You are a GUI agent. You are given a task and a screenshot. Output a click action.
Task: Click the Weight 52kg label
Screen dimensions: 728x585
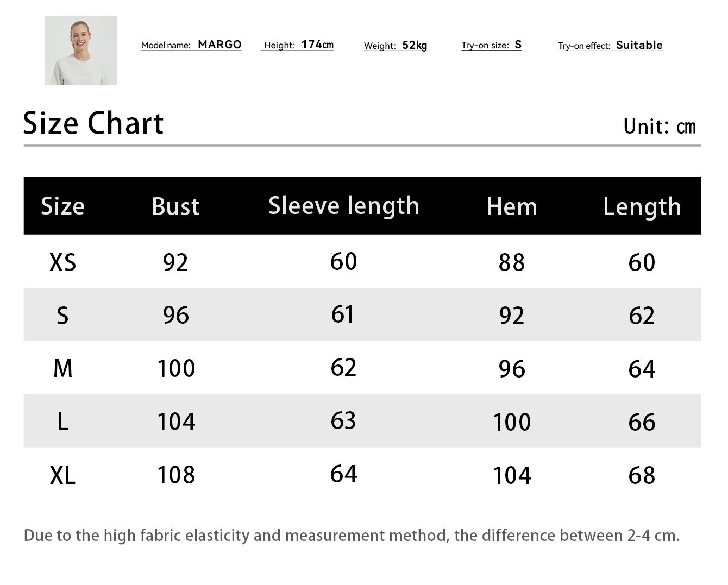(396, 46)
